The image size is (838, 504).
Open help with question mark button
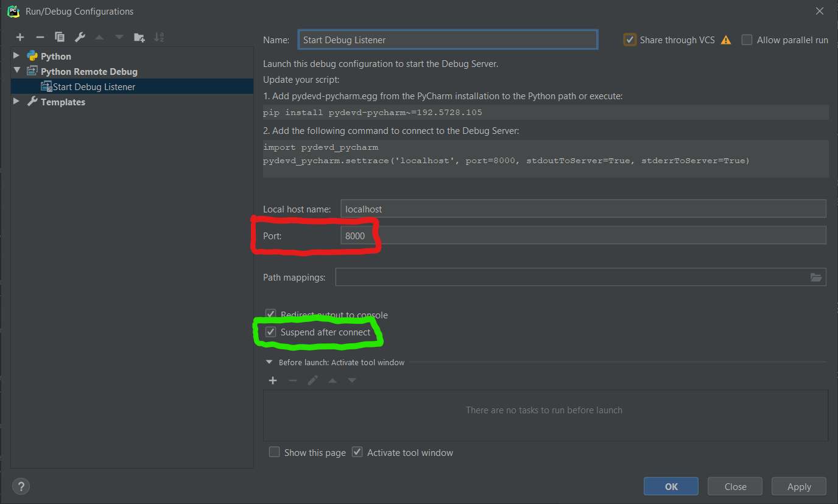(x=21, y=486)
